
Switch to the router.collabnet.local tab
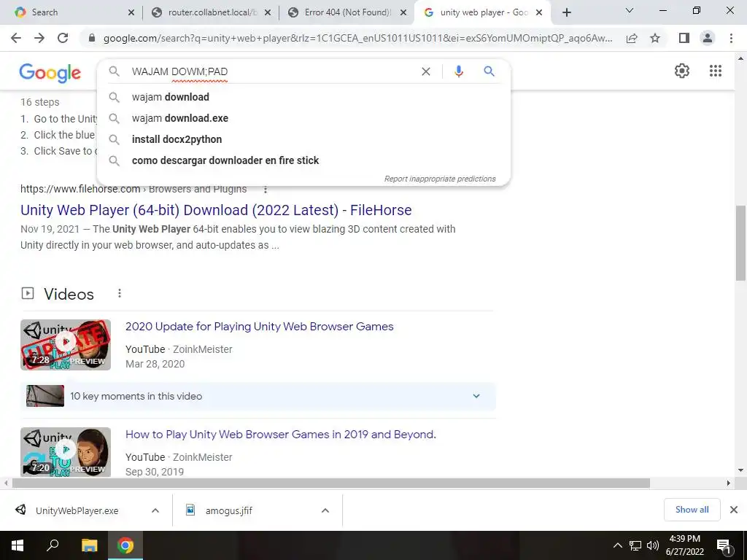click(x=209, y=12)
